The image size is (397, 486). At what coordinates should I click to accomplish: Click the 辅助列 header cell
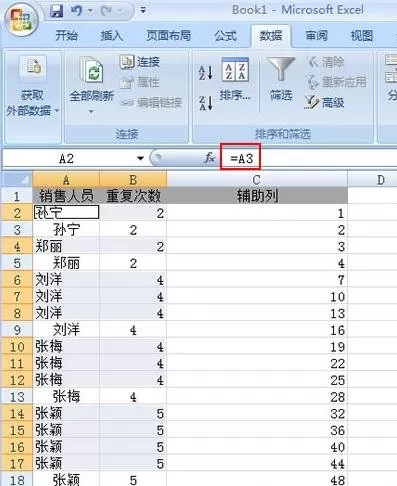pyautogui.click(x=257, y=196)
